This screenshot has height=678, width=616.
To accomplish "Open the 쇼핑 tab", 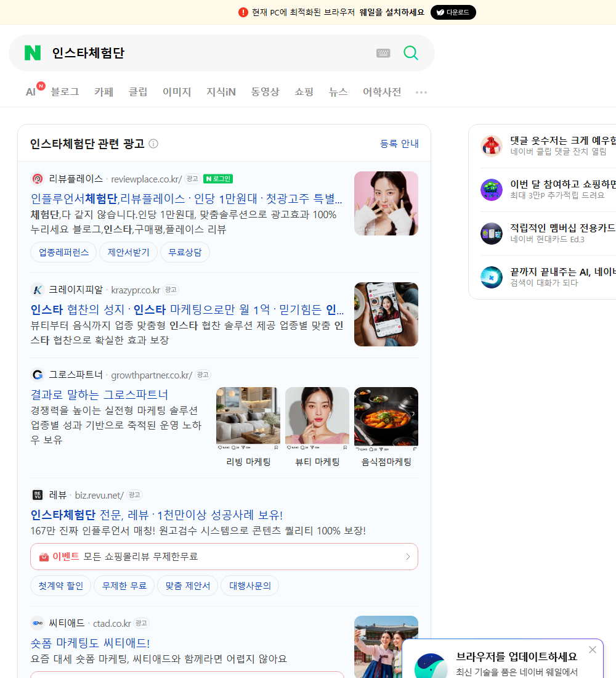I will click(304, 92).
